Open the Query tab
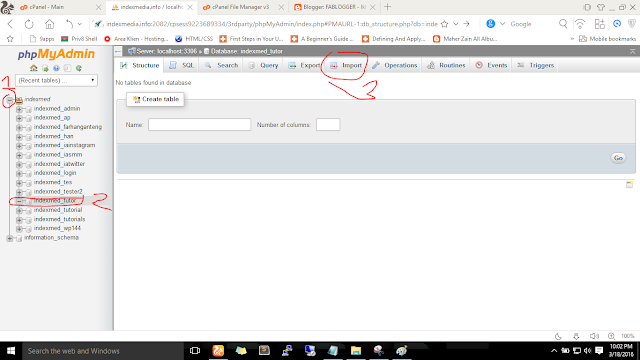The height and width of the screenshot is (360, 640). 263,65
